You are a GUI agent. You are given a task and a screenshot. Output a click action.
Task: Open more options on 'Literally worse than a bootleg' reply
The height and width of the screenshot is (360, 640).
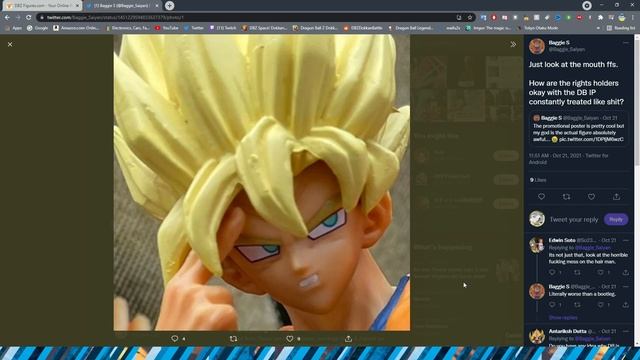click(x=626, y=287)
